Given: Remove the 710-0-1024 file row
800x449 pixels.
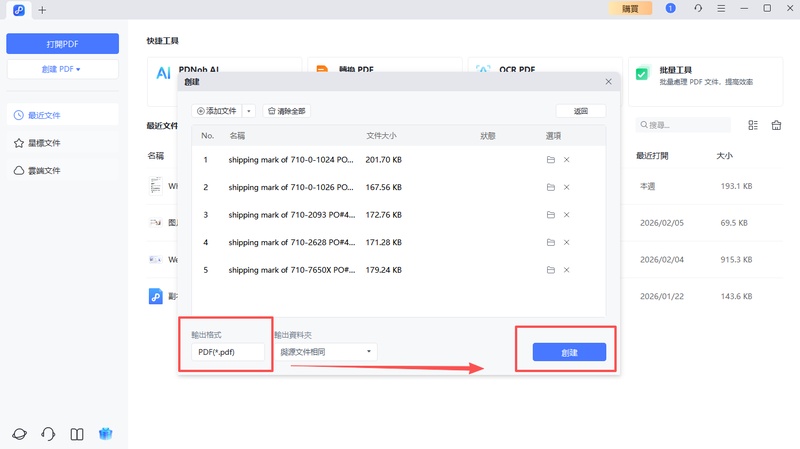Looking at the screenshot, I should [566, 160].
